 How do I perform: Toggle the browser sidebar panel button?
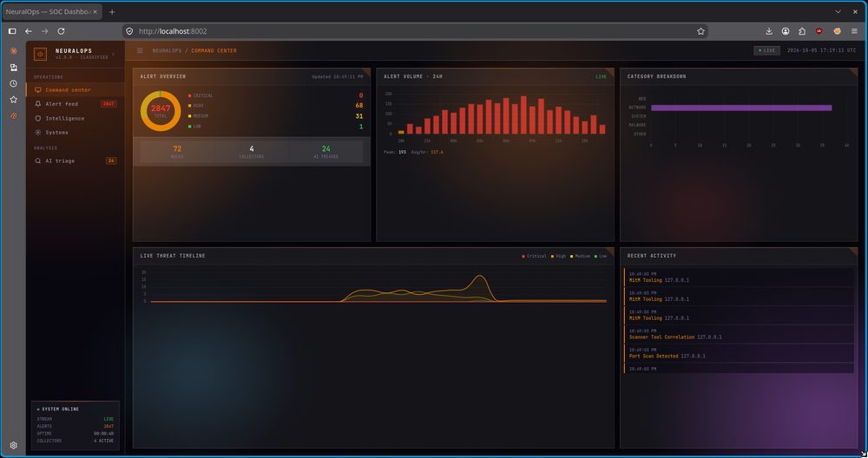click(12, 31)
